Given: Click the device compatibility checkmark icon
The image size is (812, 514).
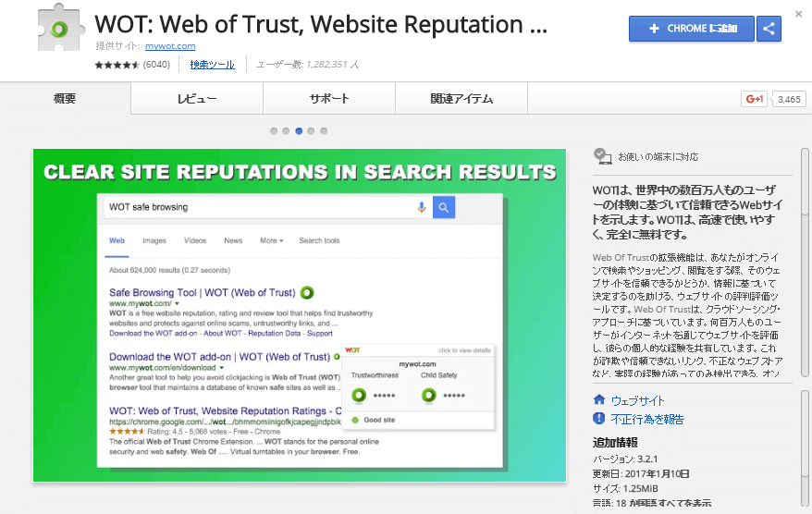Looking at the screenshot, I should 603,156.
